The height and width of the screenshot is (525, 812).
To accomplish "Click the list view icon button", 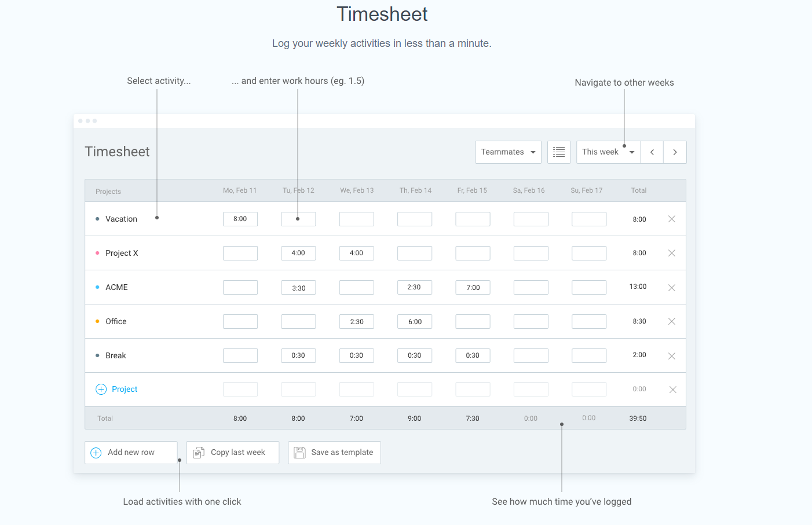I will [558, 152].
